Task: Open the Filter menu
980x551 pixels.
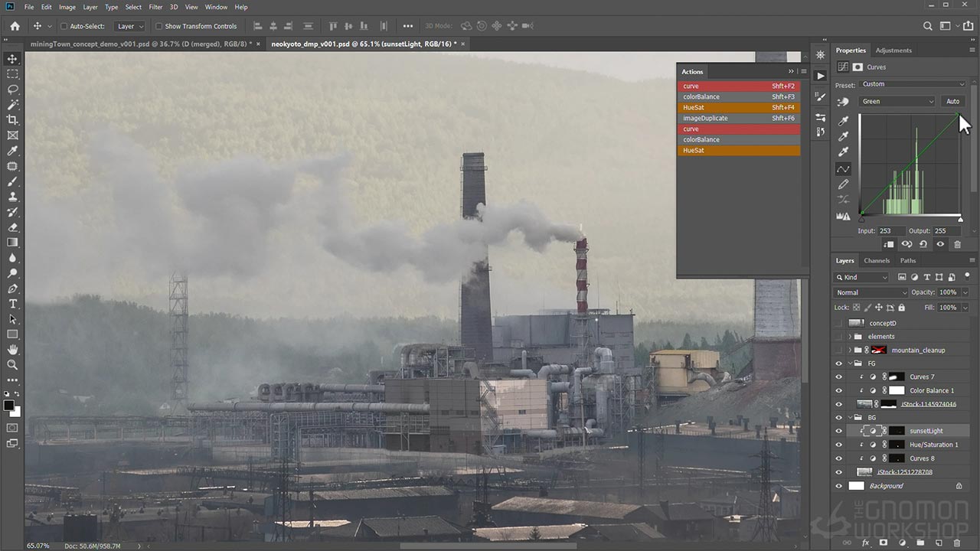Action: pyautogui.click(x=155, y=7)
